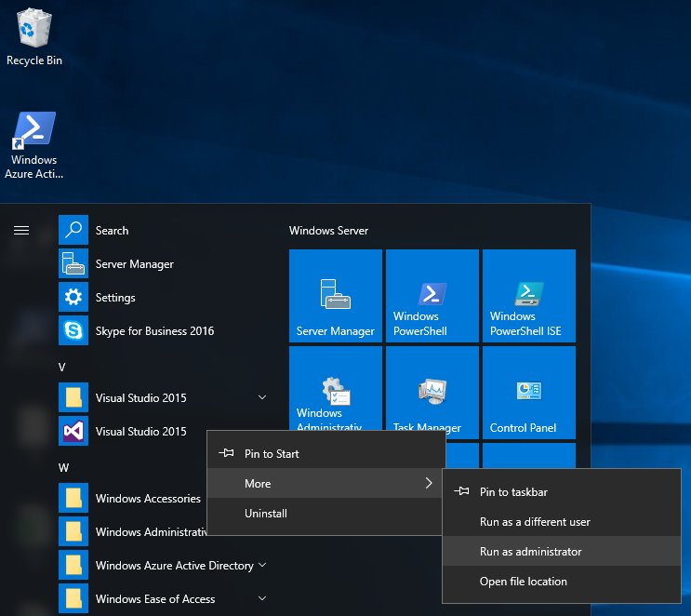This screenshot has width=691, height=616.
Task: Open the Windows PowerShell ISE tile
Action: (528, 296)
